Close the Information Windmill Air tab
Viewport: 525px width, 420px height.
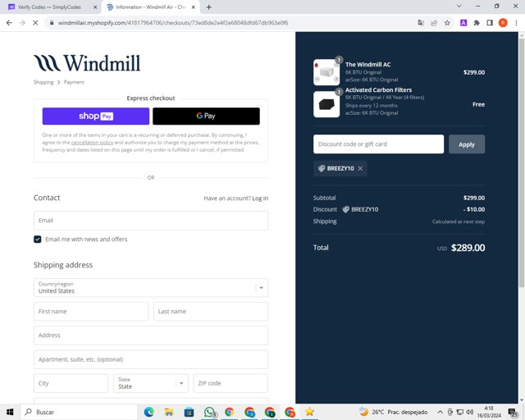pos(194,7)
